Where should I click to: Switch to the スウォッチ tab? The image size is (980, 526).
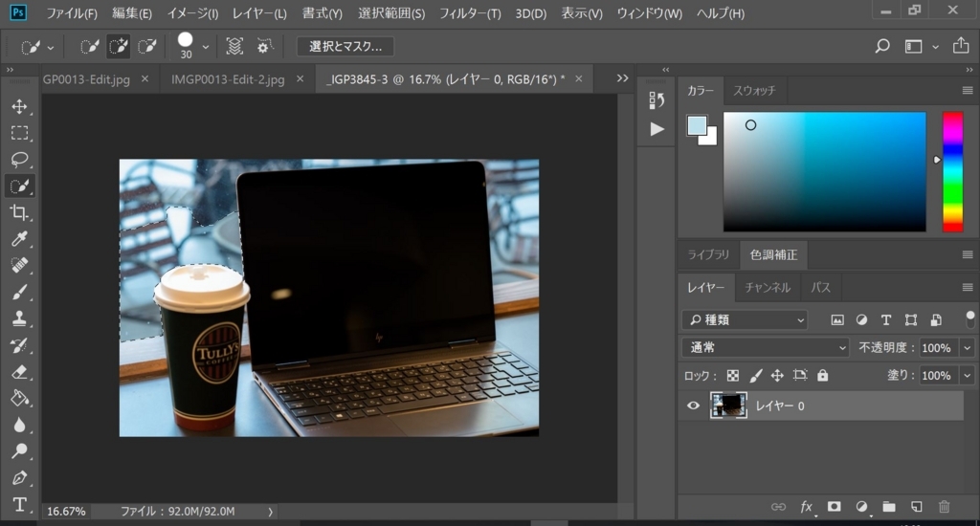754,91
